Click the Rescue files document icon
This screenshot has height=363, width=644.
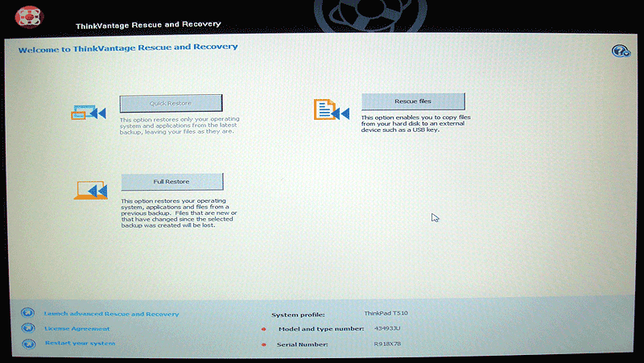332,109
